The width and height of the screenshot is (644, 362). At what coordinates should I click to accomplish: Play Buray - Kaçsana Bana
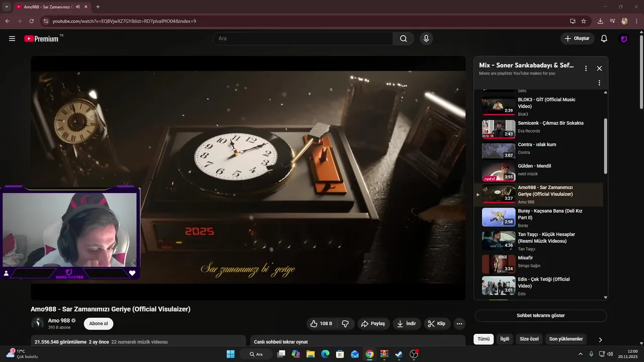coord(538,218)
